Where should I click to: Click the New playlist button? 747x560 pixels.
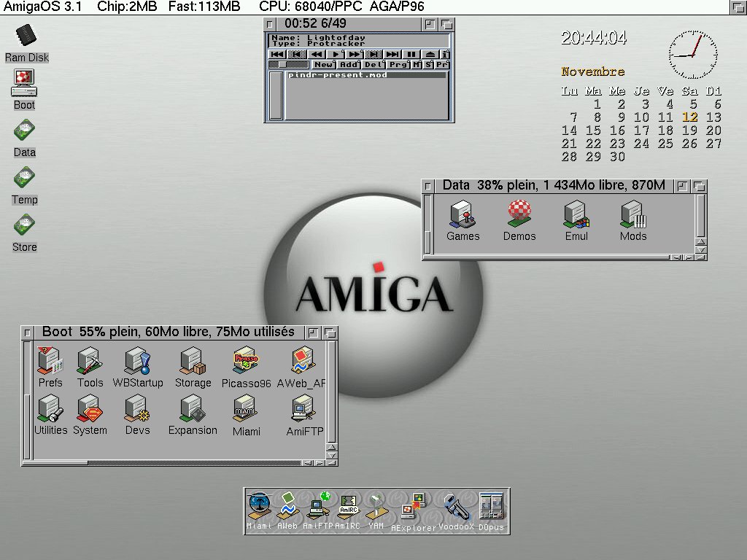pyautogui.click(x=324, y=64)
